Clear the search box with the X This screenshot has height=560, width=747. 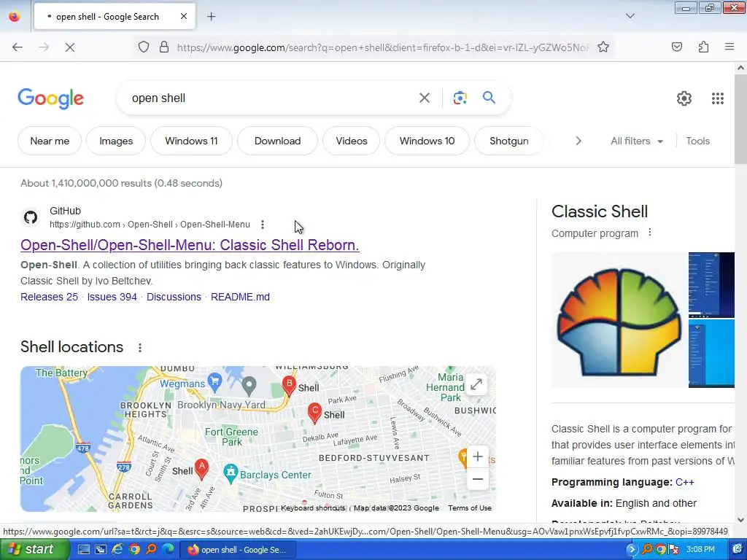pos(424,98)
